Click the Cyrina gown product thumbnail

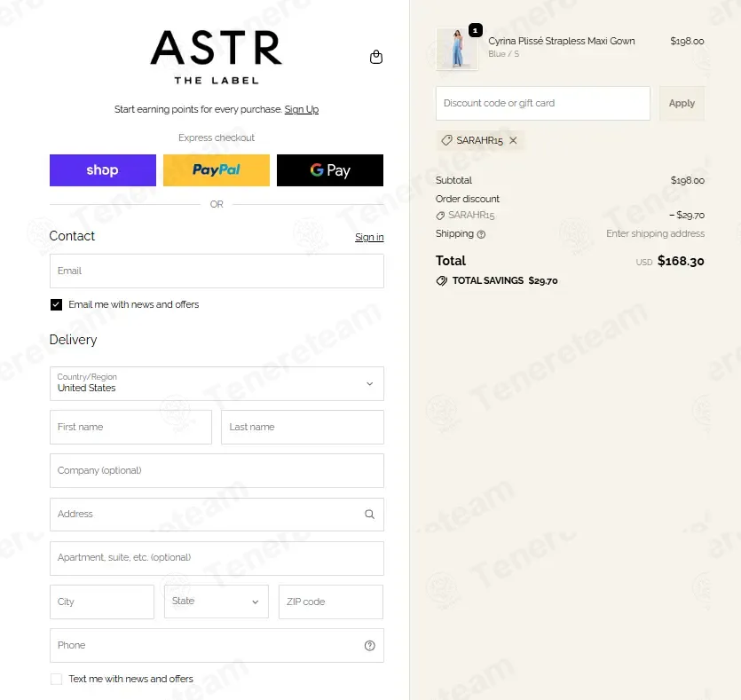(x=456, y=49)
